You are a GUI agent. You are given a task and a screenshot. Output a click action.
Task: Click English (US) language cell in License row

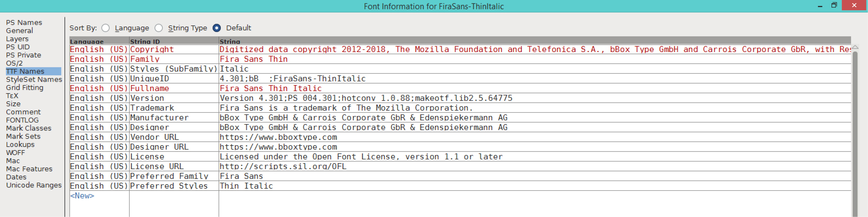(x=99, y=157)
